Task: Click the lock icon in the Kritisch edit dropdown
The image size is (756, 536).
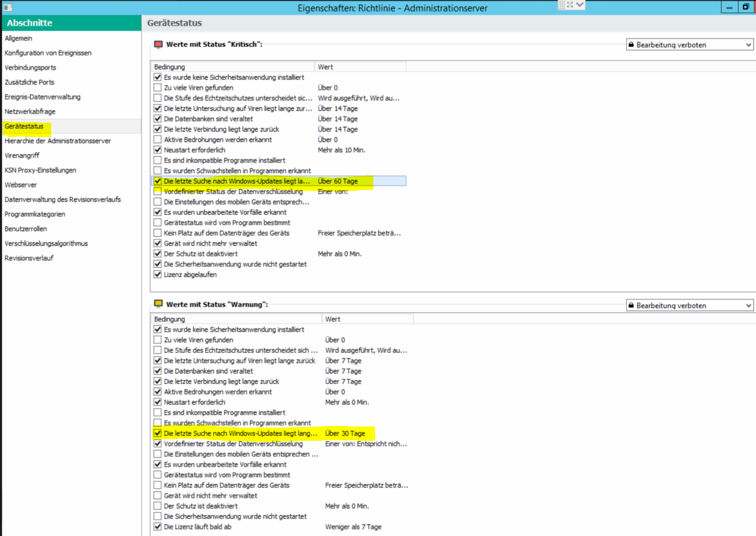Action: [x=631, y=45]
